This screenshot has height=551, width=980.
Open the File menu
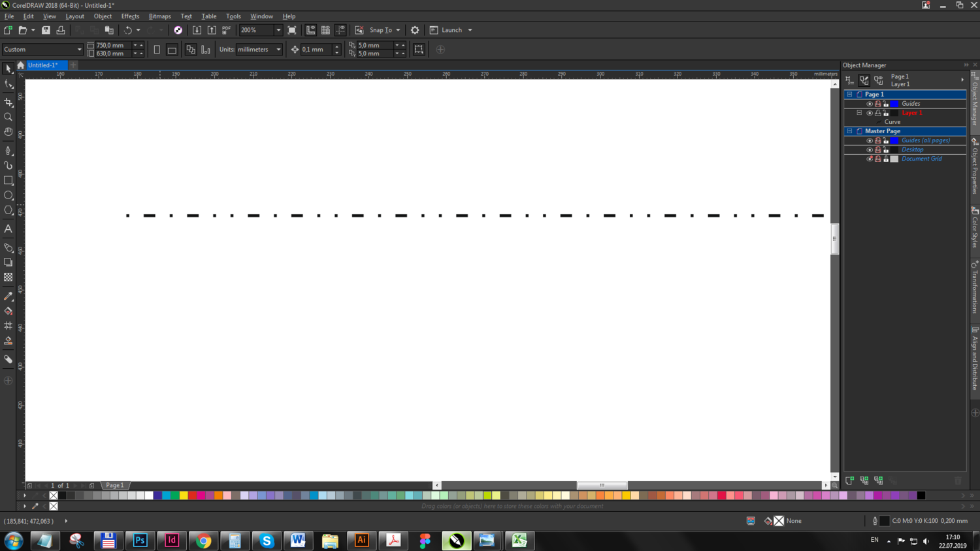pos(9,16)
